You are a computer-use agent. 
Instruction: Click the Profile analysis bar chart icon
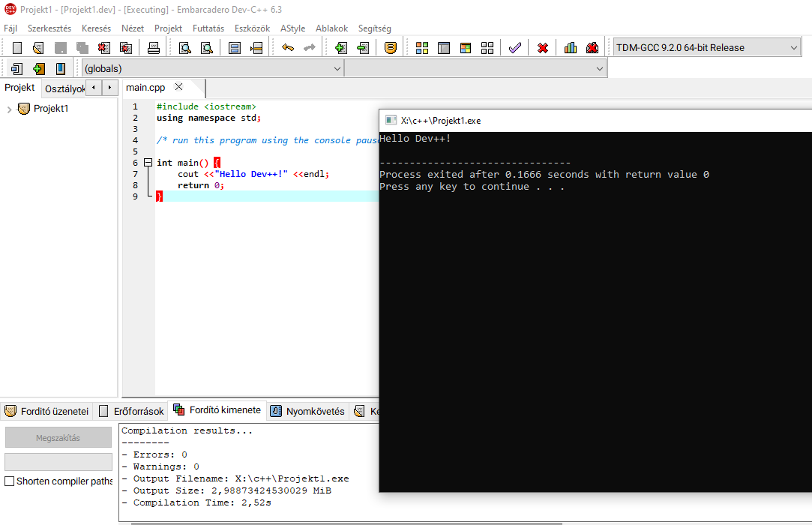[571, 48]
